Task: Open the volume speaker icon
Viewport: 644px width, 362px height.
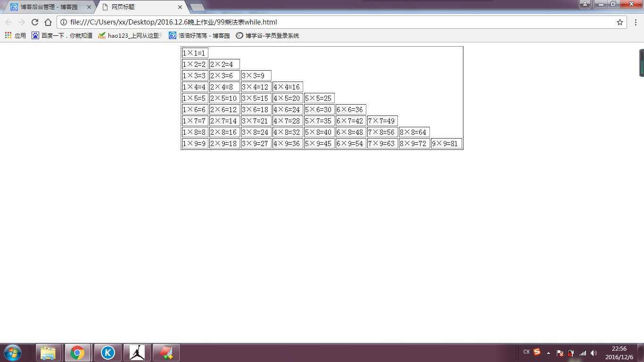Action: (x=594, y=353)
